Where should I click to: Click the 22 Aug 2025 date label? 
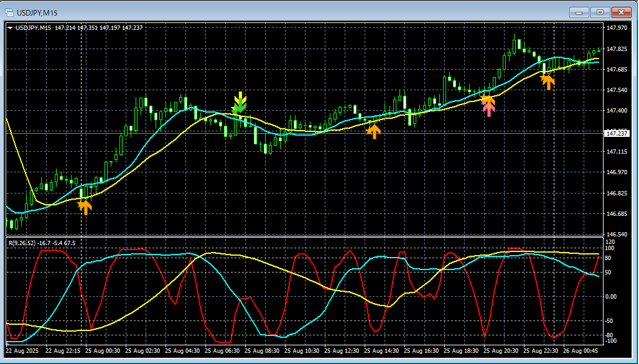tap(23, 350)
